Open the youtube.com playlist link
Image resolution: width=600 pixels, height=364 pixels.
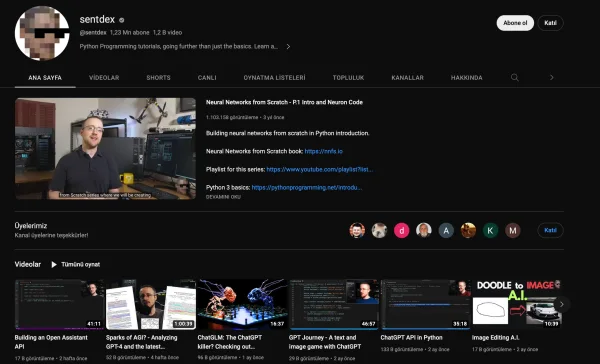point(320,169)
